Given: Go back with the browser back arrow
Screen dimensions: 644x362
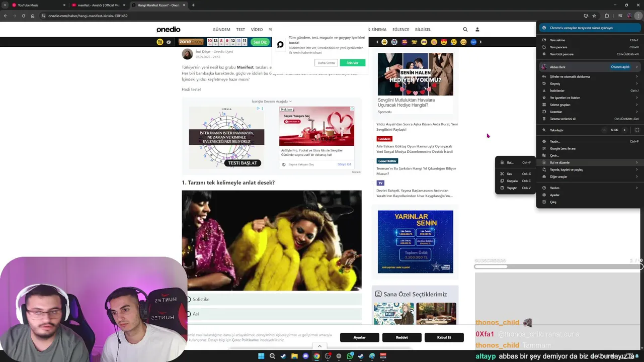Looking at the screenshot, I should click(x=6, y=16).
